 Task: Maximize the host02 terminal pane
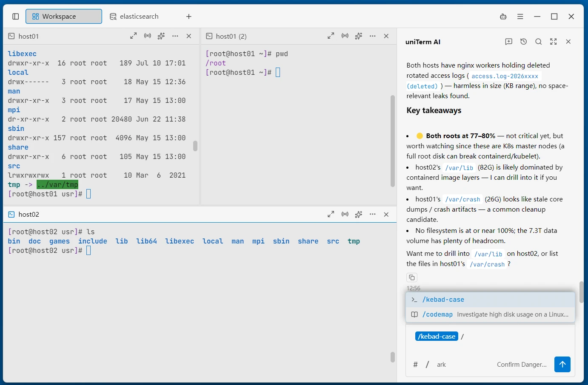[x=331, y=214]
